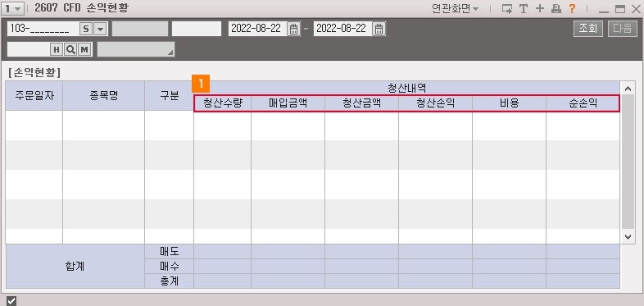
Task: Click the 매수 summary row label
Action: point(170,266)
